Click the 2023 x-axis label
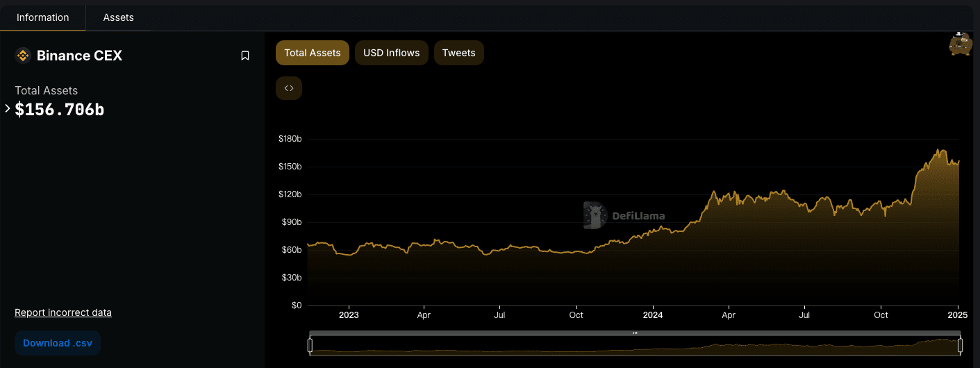 (349, 315)
